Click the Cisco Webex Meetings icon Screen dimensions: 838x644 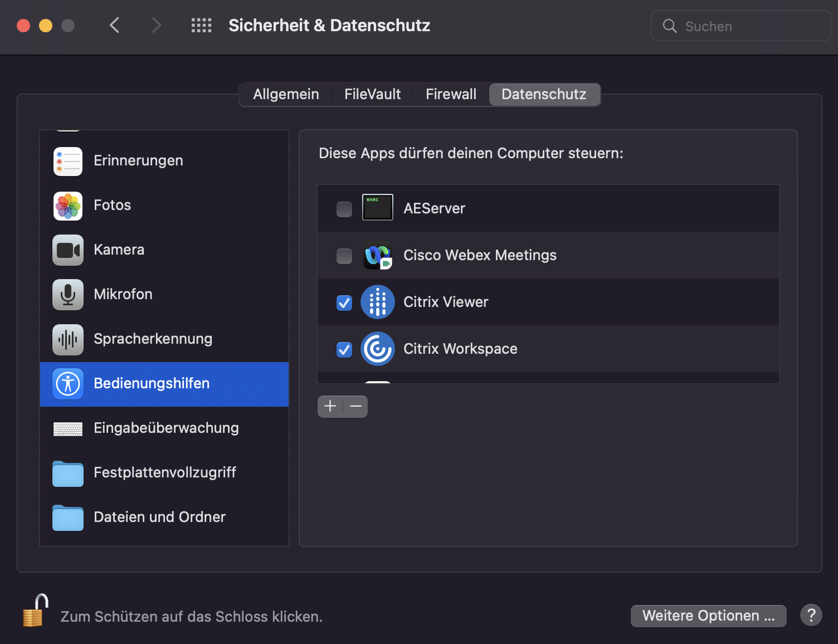tap(377, 255)
